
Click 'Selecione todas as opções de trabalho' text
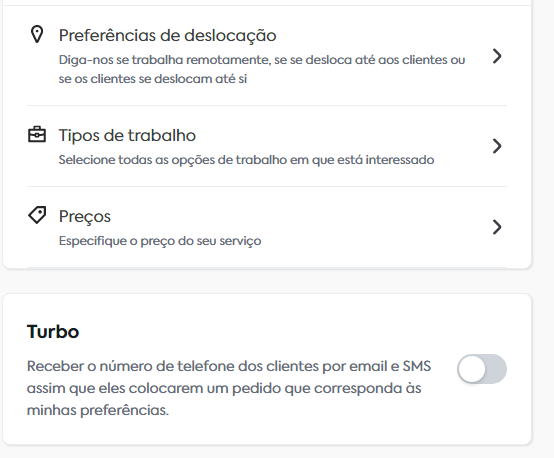click(x=246, y=160)
